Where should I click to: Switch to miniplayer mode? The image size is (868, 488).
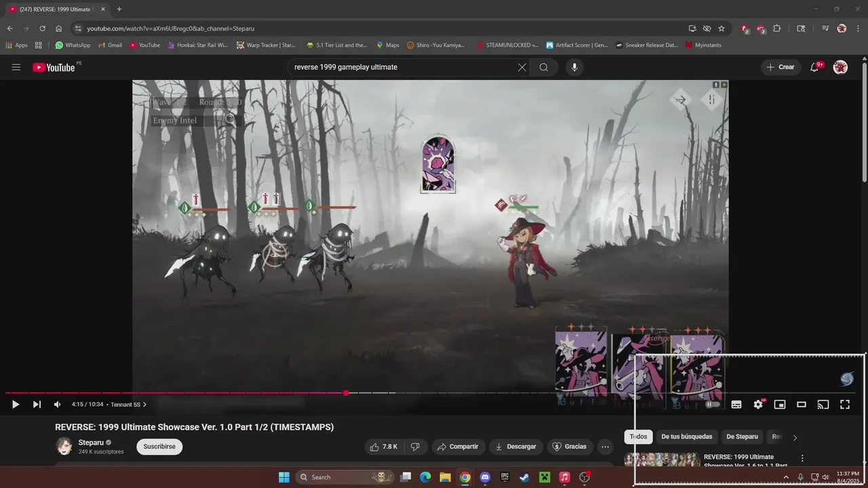tap(780, 405)
